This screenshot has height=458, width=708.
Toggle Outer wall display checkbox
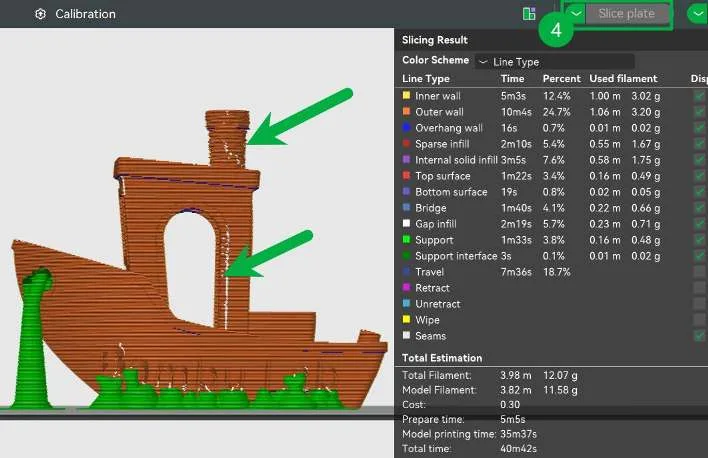[x=699, y=112]
